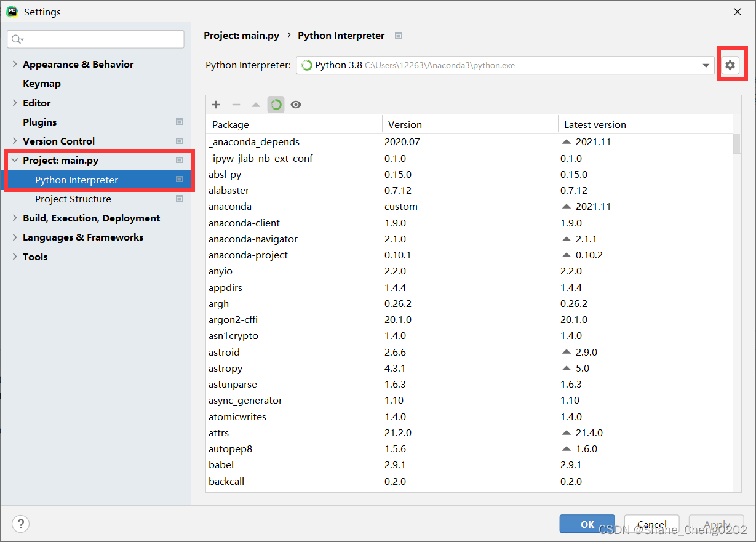This screenshot has width=756, height=542.
Task: Sort by Latest version column header
Action: [645, 124]
